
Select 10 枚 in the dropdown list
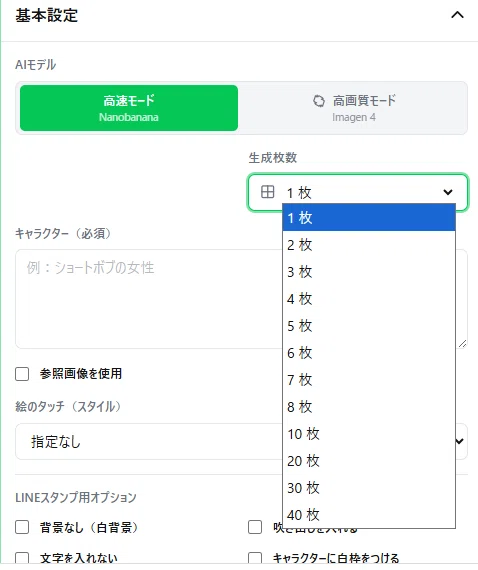[x=369, y=434]
